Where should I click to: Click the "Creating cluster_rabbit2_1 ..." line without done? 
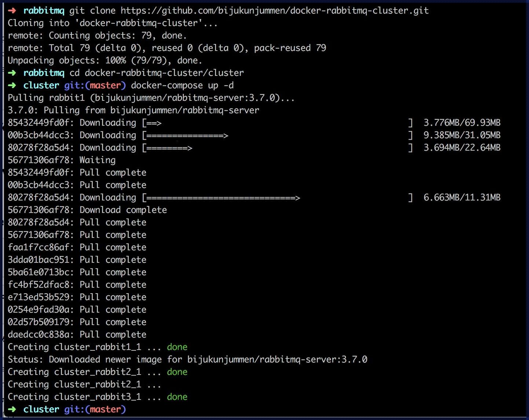click(x=84, y=384)
